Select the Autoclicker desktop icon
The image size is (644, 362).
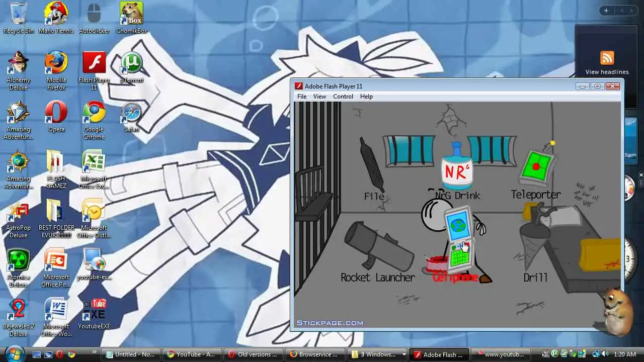94,18
